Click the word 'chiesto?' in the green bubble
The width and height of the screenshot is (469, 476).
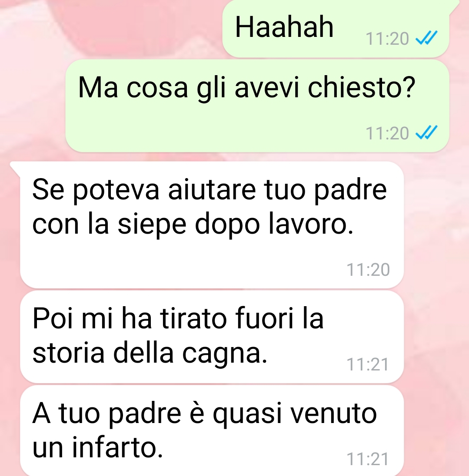pyautogui.click(x=362, y=88)
